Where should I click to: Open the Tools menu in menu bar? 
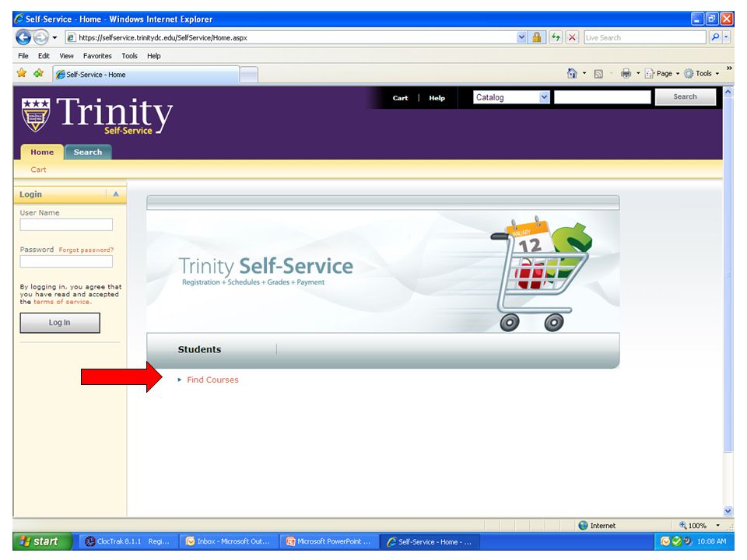point(129,56)
